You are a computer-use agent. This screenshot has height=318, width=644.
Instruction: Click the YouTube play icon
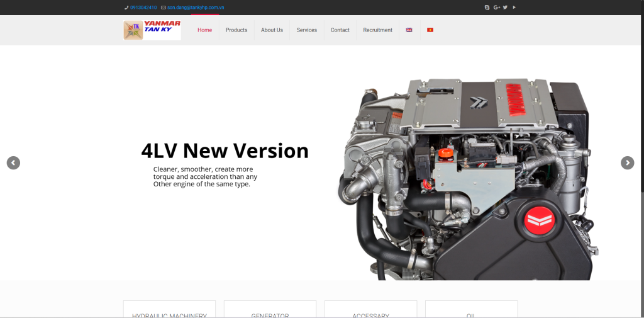point(514,8)
